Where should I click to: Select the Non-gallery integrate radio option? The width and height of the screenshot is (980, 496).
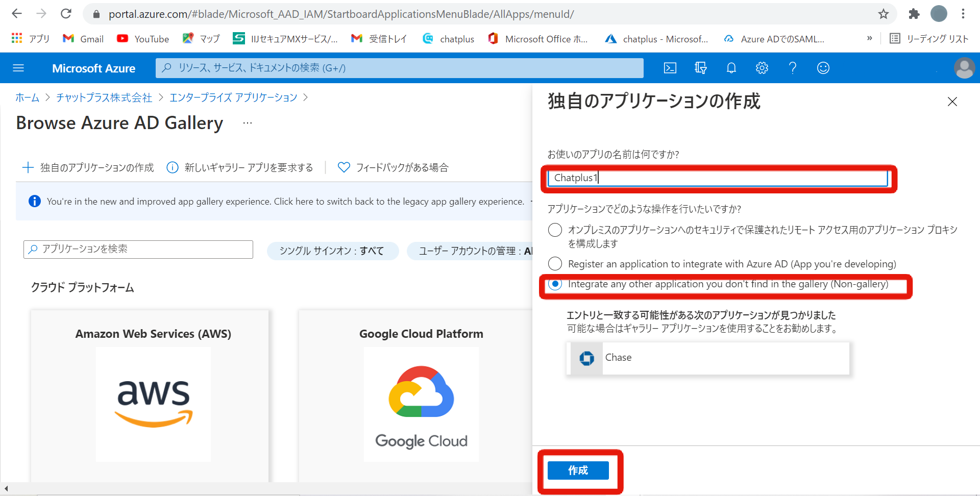click(555, 284)
